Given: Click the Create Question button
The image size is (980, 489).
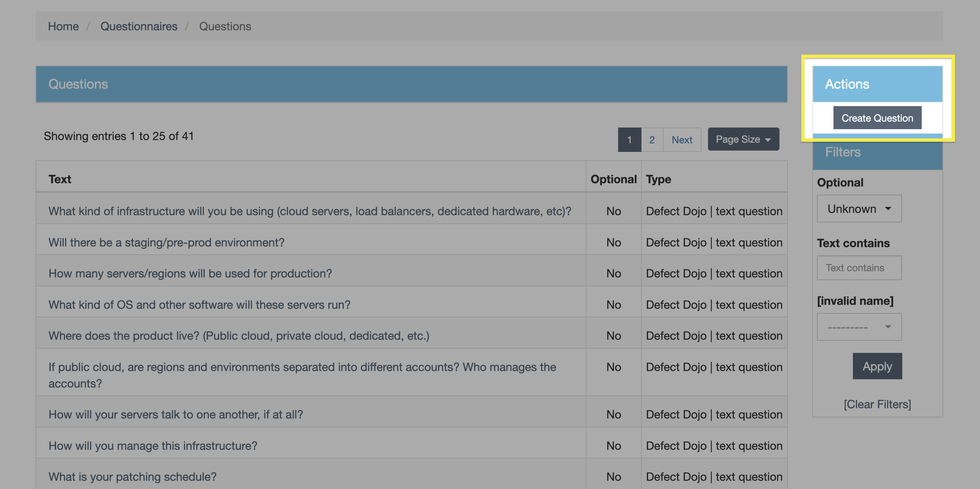Looking at the screenshot, I should click(877, 118).
